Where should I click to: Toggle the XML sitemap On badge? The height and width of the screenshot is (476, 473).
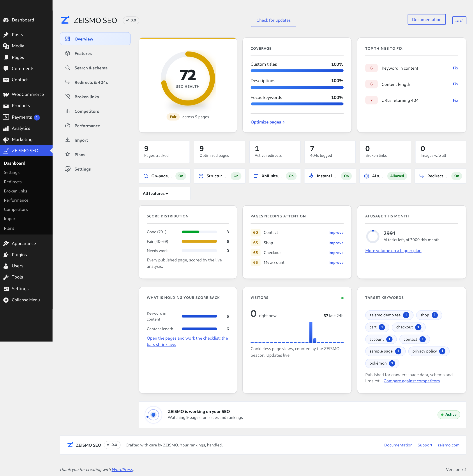click(291, 176)
